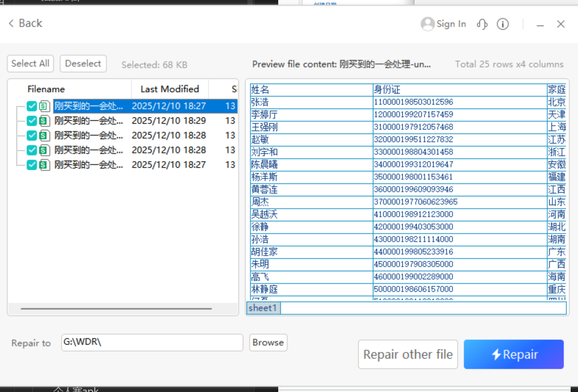Select the cell containing 黄蓉连
Screen dimensions: 578x392
[312, 190]
